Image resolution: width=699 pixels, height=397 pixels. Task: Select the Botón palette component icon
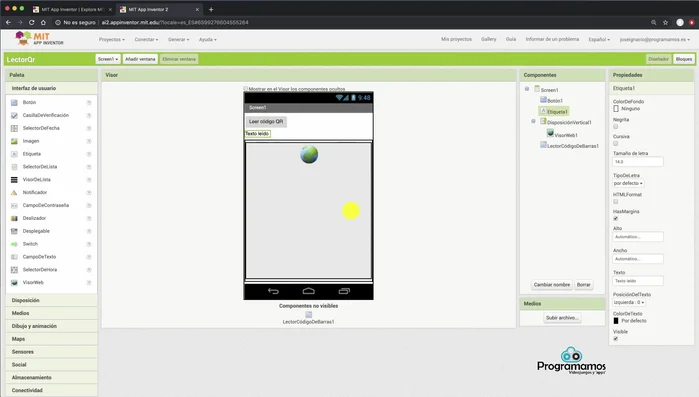[14, 102]
